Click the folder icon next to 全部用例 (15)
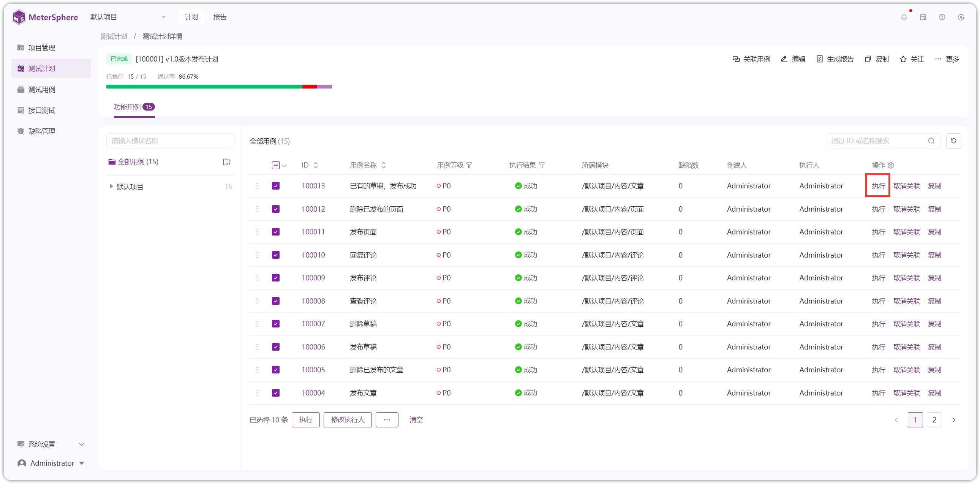The image size is (980, 484). click(227, 162)
